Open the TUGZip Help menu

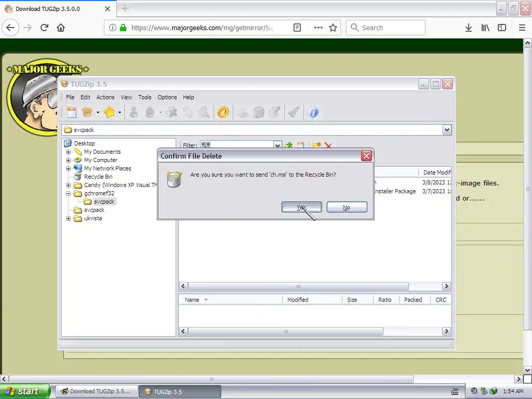click(188, 97)
